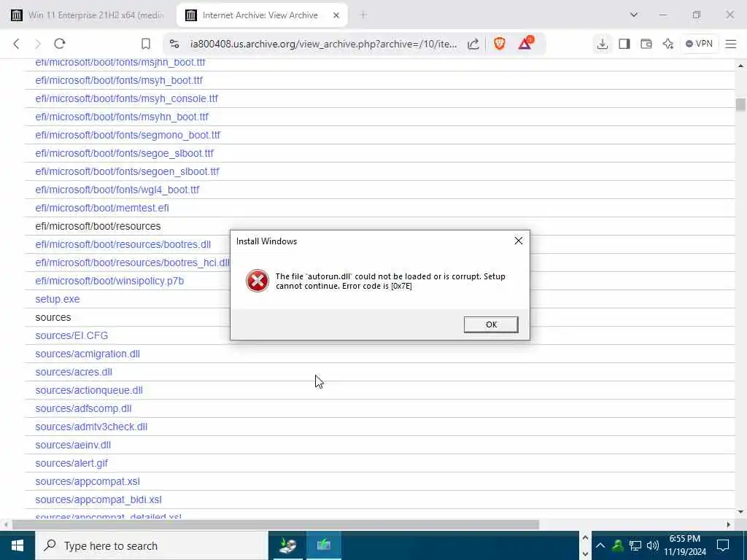Click the VPN button

(x=699, y=44)
